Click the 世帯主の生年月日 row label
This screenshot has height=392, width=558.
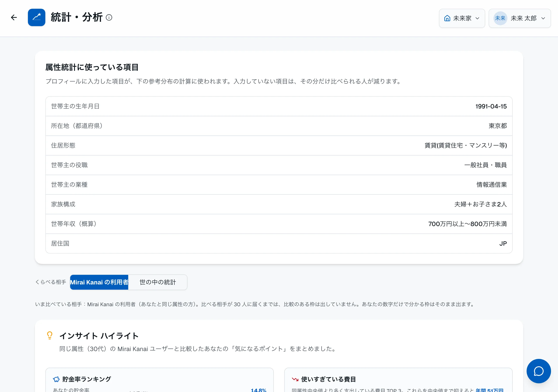pos(75,106)
